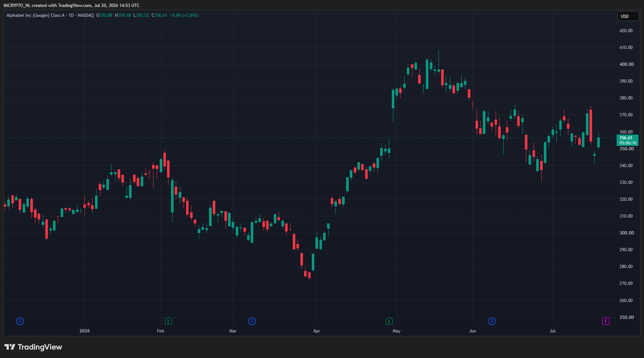Viewport: 644px width, 358px height.
Task: Select the Jul time axis label
Action: pos(553,331)
